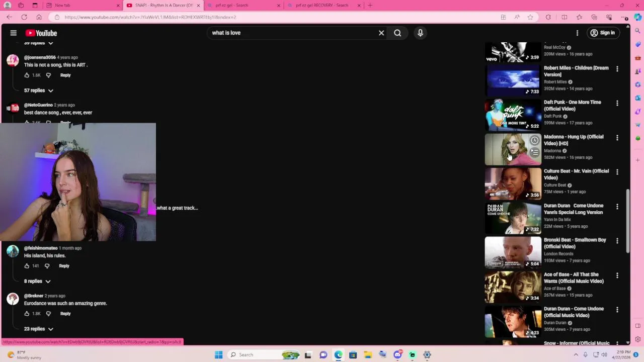
Task: Open Culture Beat Mr. Vain thumbnail
Action: click(513, 184)
